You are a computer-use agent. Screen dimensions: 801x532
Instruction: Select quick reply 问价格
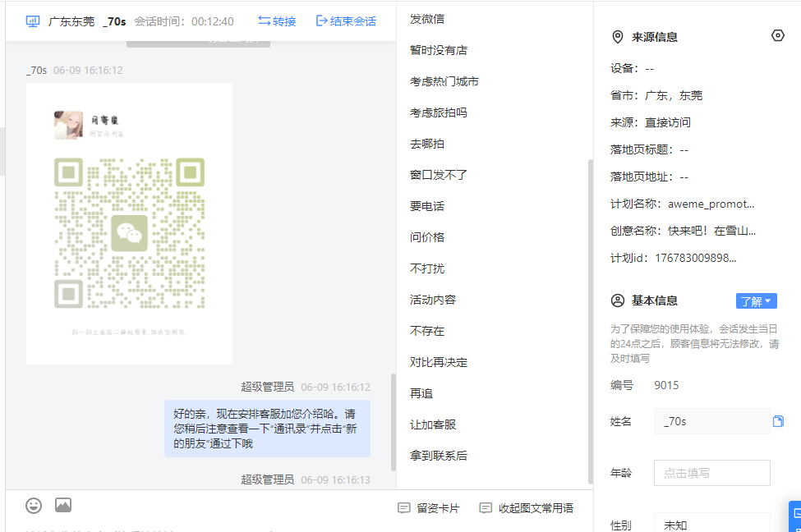427,237
